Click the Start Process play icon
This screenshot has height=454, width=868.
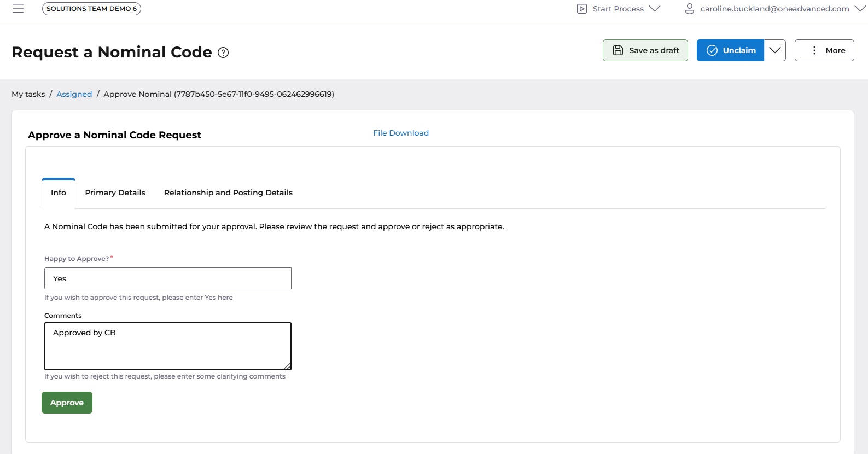(582, 9)
